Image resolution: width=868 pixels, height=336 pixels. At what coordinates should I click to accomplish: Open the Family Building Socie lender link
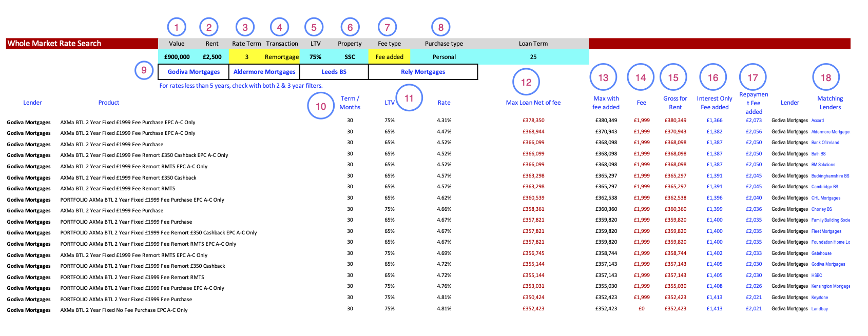coord(831,220)
